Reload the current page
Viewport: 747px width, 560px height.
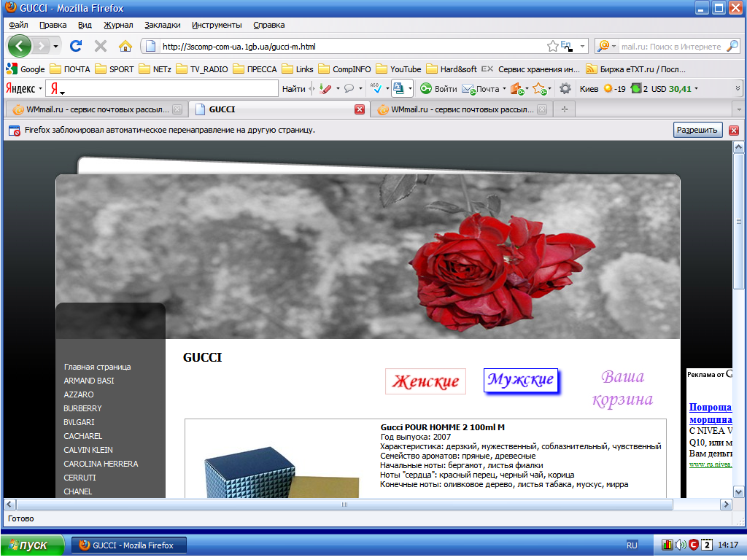pyautogui.click(x=76, y=46)
